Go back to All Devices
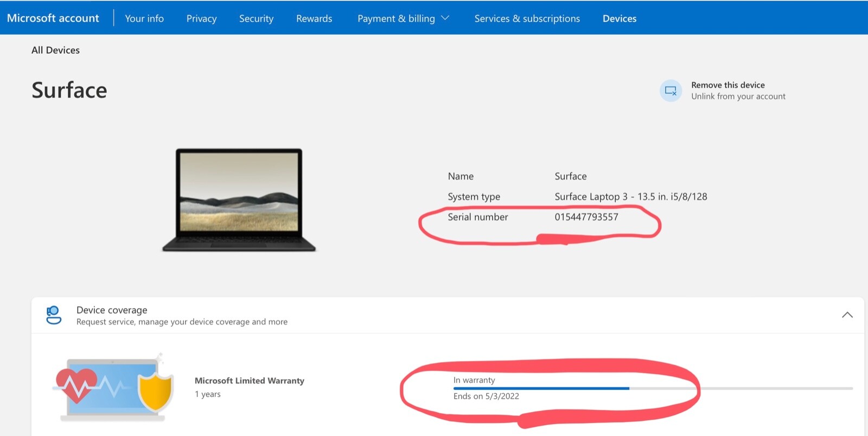 tap(55, 50)
